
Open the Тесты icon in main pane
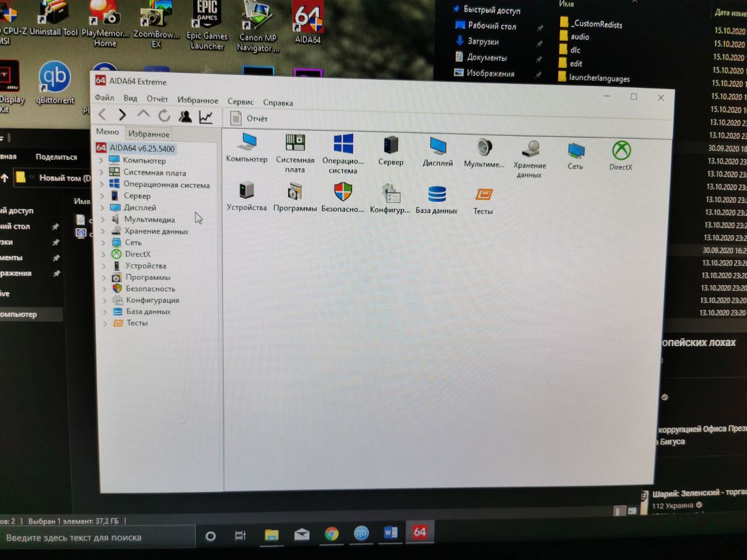[484, 195]
